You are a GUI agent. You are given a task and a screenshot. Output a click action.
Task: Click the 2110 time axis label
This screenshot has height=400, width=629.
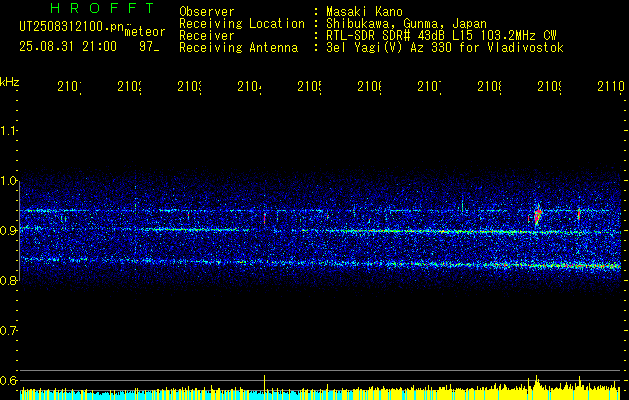pyautogui.click(x=611, y=86)
